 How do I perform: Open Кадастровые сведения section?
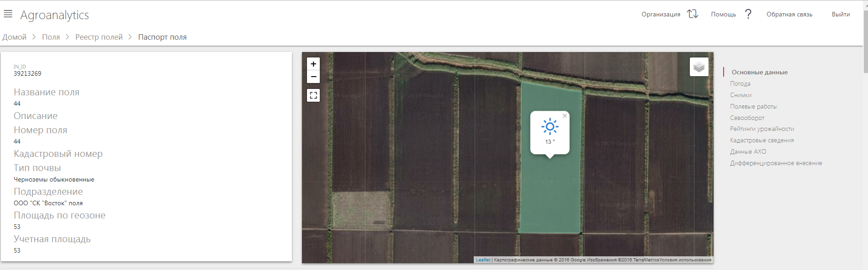[762, 140]
